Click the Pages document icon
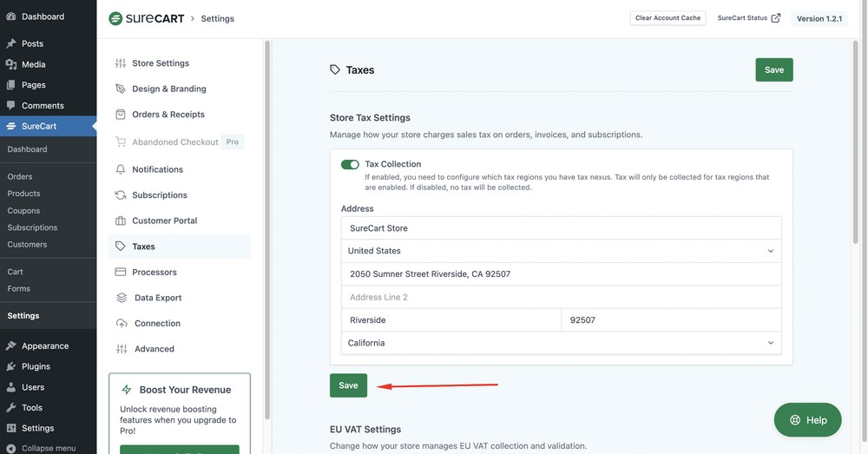This screenshot has width=868, height=454. [x=10, y=85]
